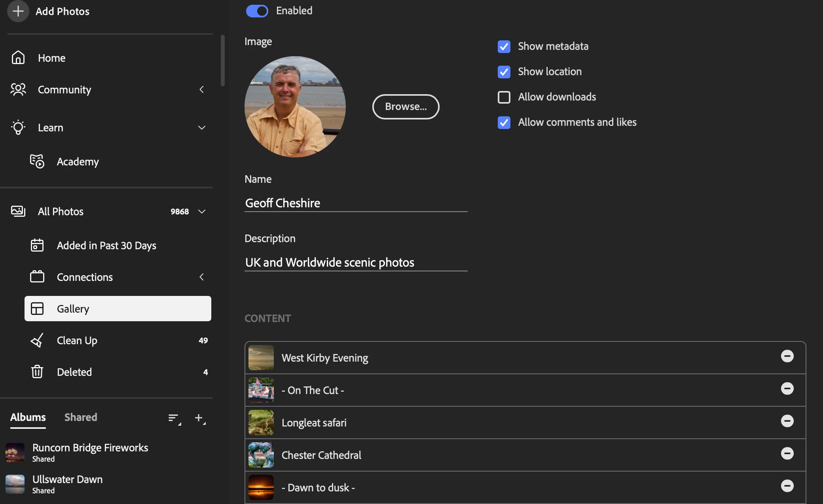Uncheck Allow comments and likes
Image resolution: width=823 pixels, height=504 pixels.
(504, 122)
